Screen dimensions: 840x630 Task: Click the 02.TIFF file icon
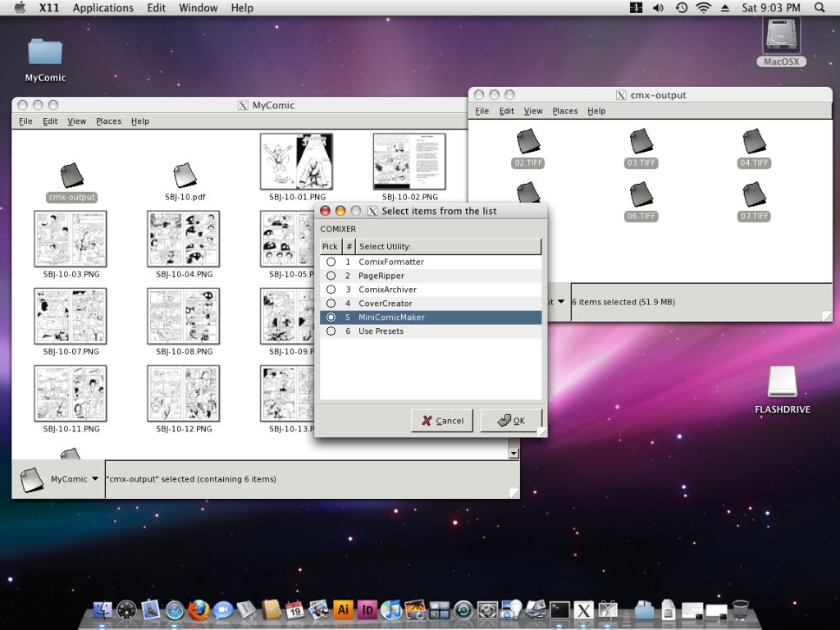click(528, 141)
